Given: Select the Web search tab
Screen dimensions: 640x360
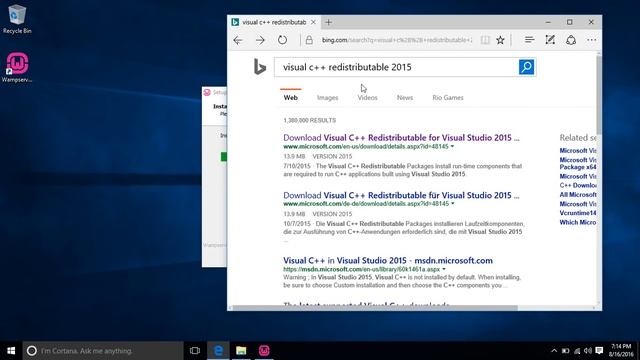Looking at the screenshot, I should coord(291,98).
